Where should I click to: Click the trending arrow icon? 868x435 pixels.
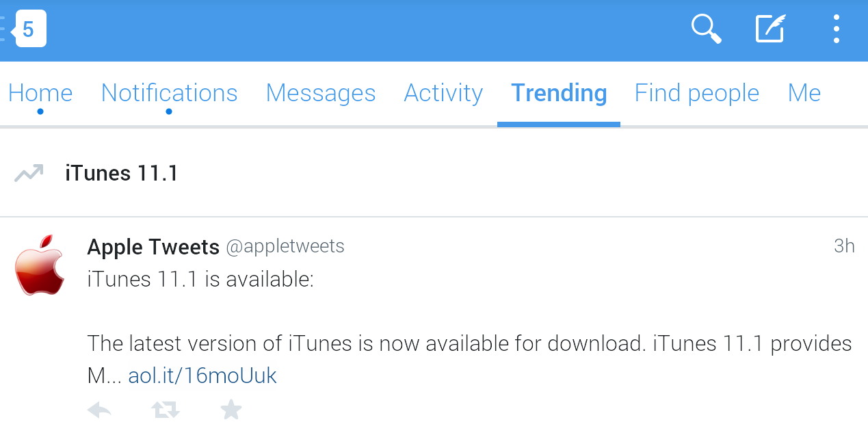pos(29,173)
